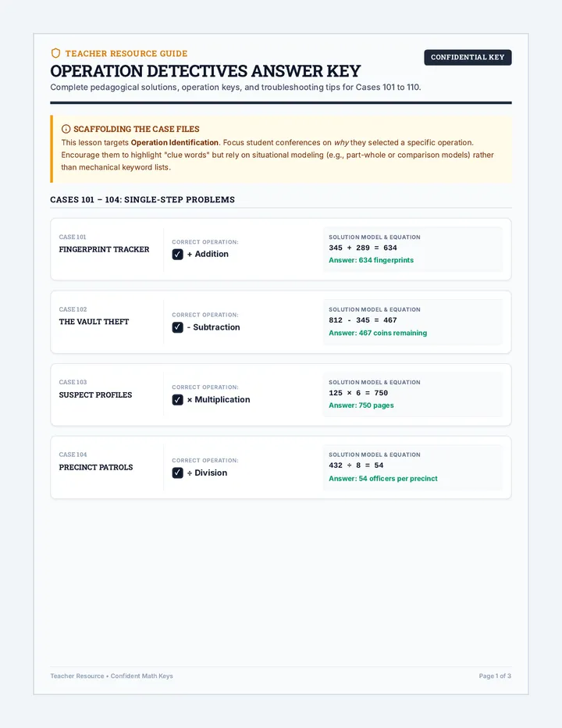The image size is (562, 728).
Task: Toggle the Subtraction checkbox in Case 102
Action: [177, 327]
